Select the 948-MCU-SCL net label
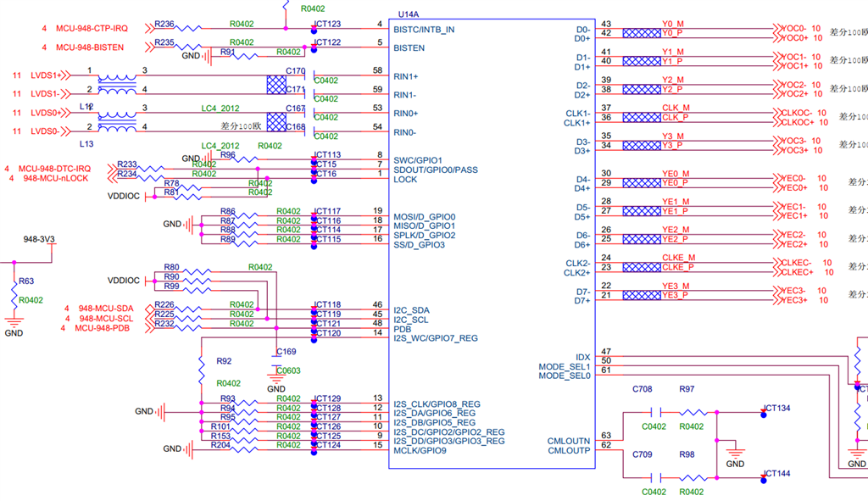 click(x=106, y=318)
